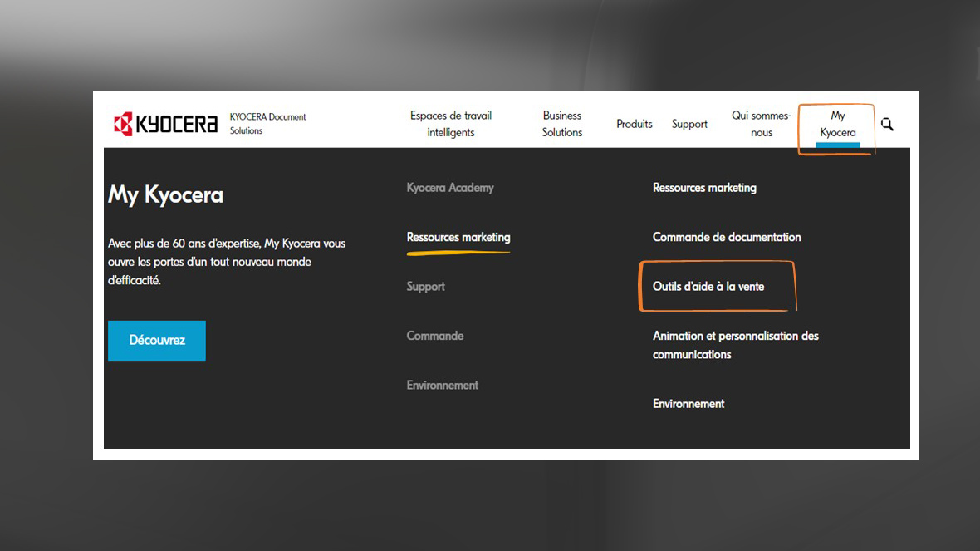Go to Outils d'aide à la vente

[708, 287]
